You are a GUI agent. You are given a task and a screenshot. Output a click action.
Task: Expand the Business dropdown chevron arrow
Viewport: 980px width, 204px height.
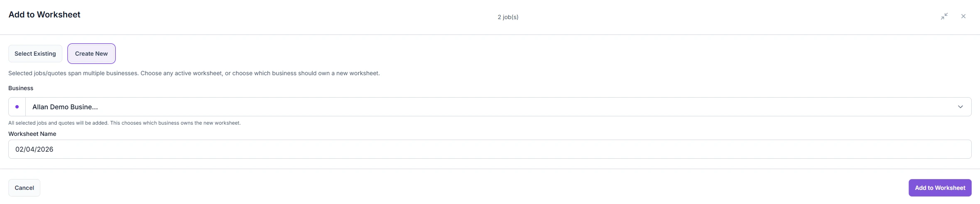[960, 107]
